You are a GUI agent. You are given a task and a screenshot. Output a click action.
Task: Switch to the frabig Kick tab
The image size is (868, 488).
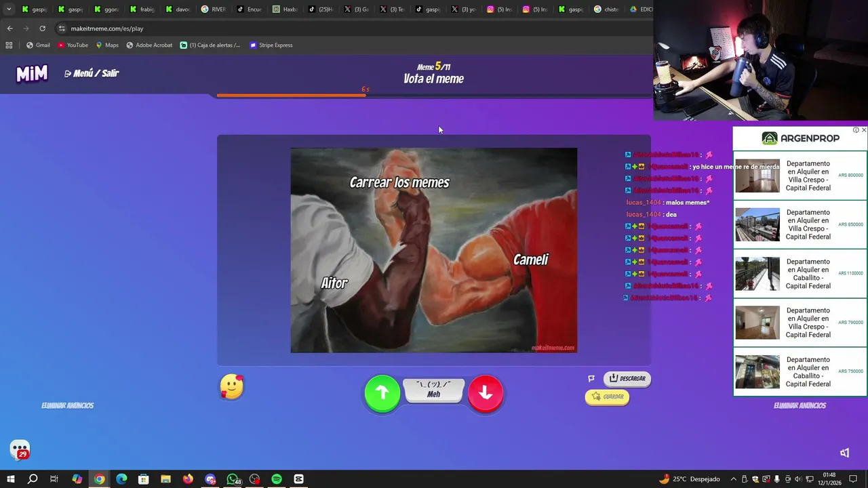point(142,9)
